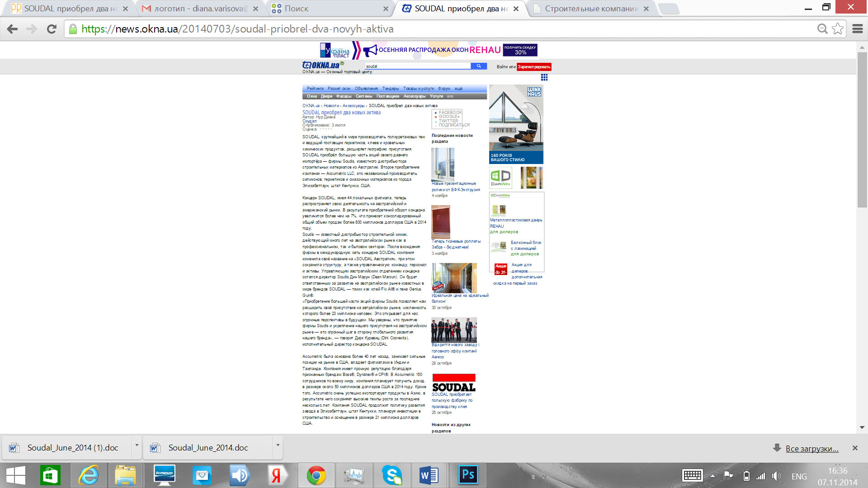Open the SOUDAL logo news thumbnail

pos(454,383)
